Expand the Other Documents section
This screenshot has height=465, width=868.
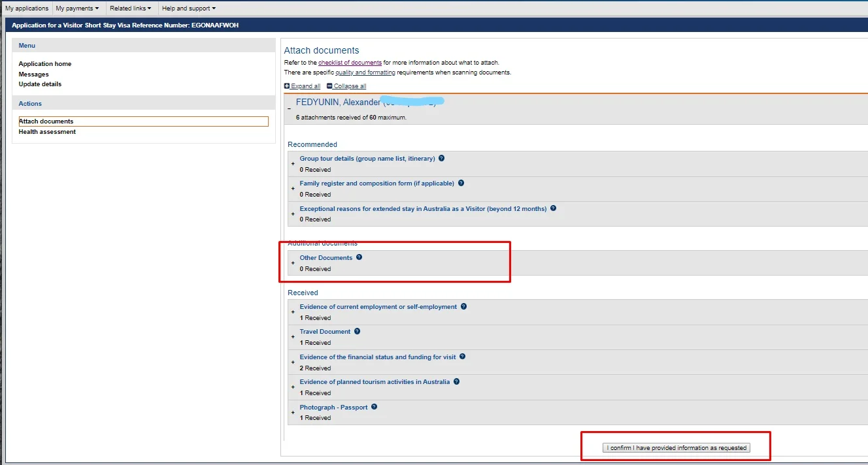coord(293,263)
